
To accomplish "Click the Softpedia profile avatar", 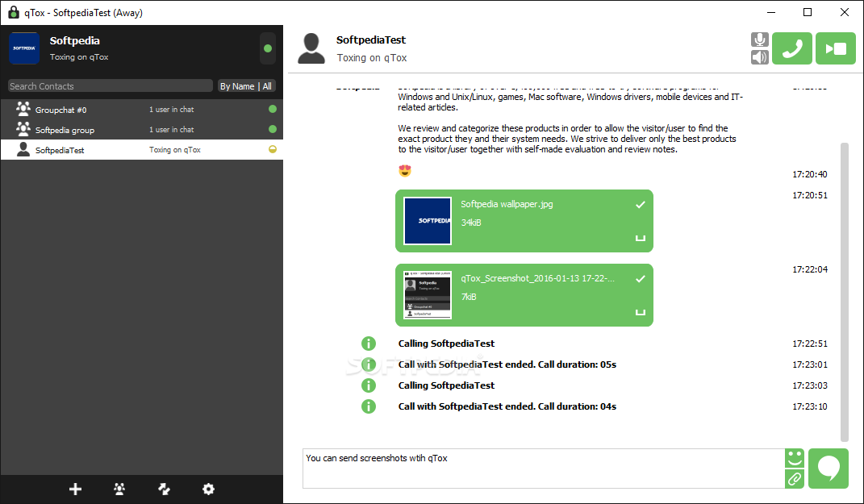I will tap(24, 48).
